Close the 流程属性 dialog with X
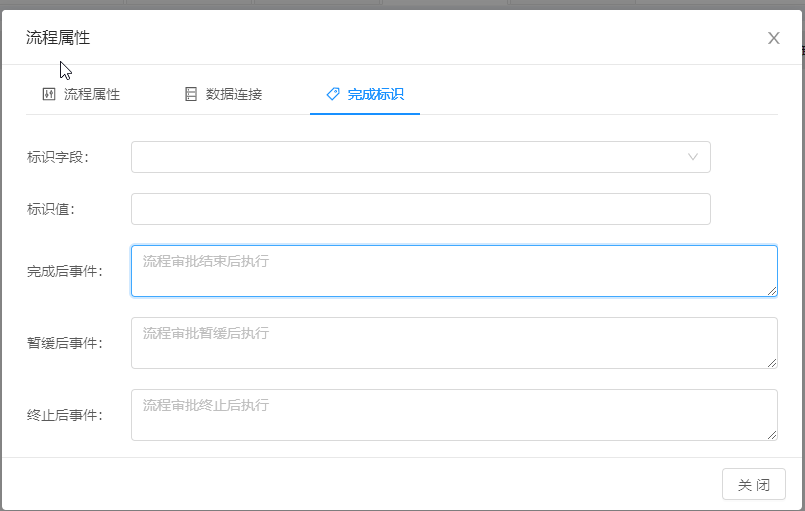The image size is (805, 511). point(774,38)
